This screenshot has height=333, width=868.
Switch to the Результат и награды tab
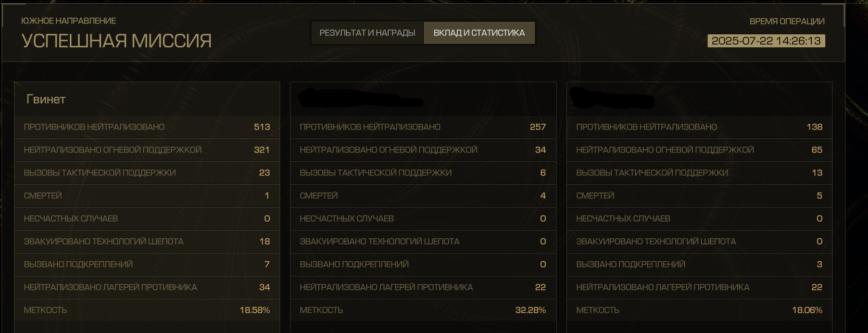point(367,33)
